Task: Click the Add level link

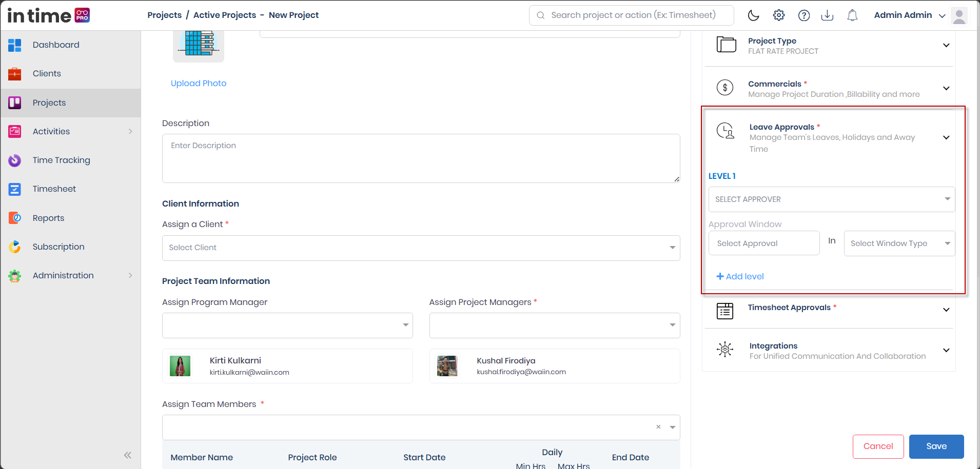Action: pyautogui.click(x=740, y=277)
